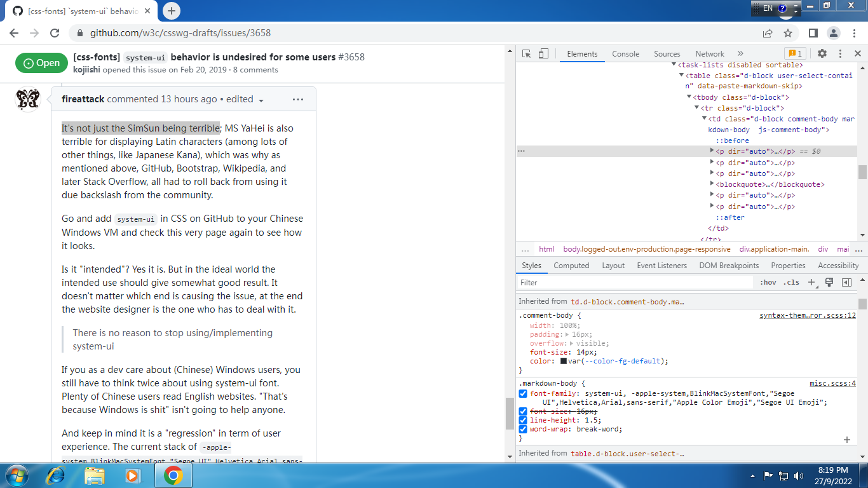868x488 pixels.
Task: Activate the element inspector picker tool
Action: (527, 54)
